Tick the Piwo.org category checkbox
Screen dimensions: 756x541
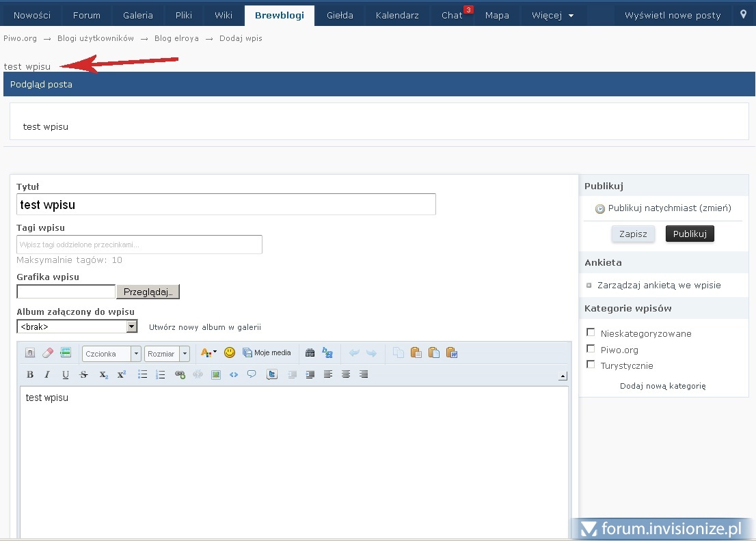[591, 349]
